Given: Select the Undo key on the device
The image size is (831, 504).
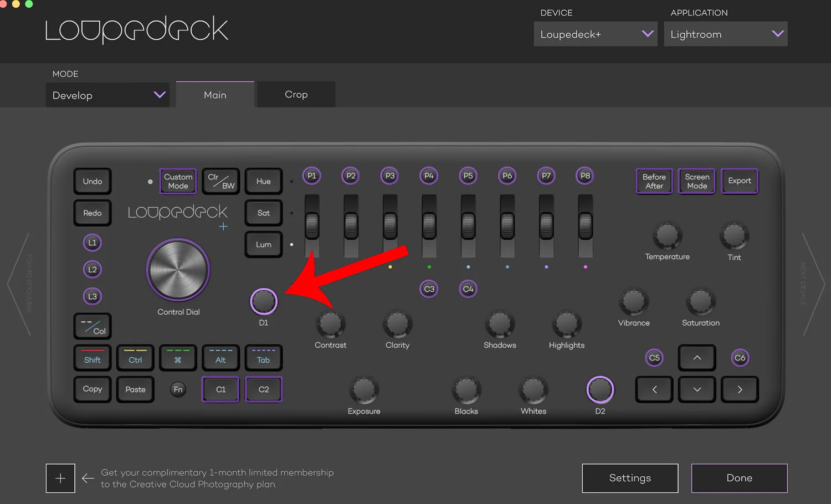Looking at the screenshot, I should pyautogui.click(x=93, y=181).
